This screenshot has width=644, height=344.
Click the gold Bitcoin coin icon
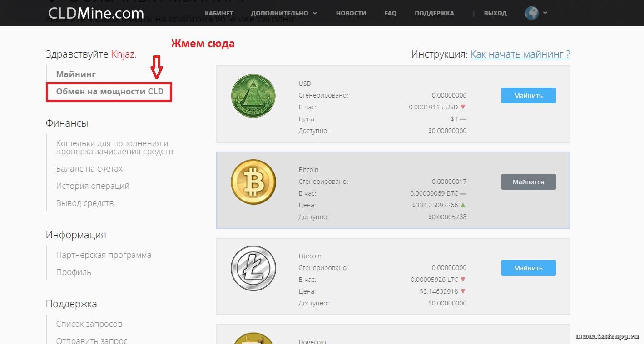[x=253, y=182]
